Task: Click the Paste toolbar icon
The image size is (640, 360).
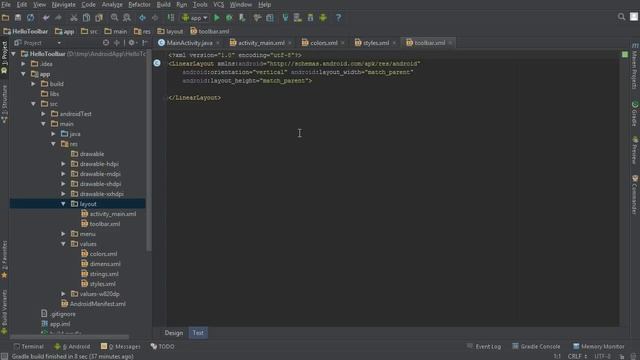Action: click(99, 18)
